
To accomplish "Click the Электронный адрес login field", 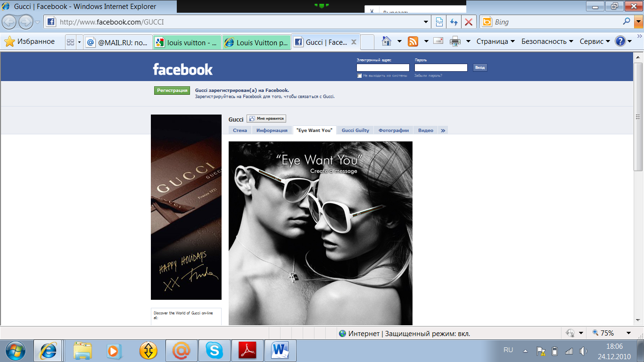I will point(383,68).
